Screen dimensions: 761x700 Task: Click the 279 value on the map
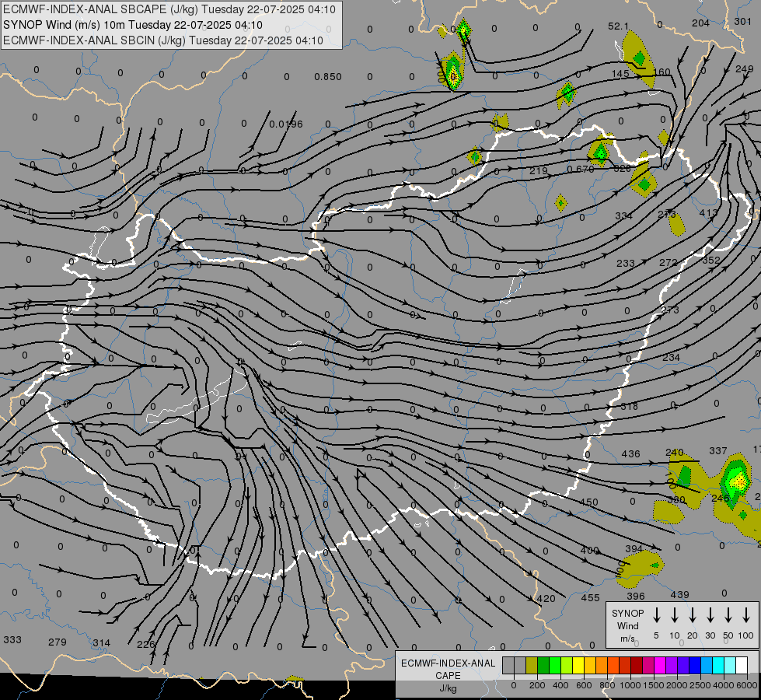[58, 642]
